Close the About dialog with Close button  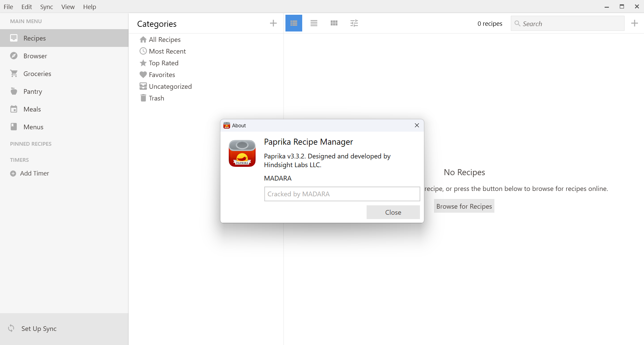[x=393, y=212]
